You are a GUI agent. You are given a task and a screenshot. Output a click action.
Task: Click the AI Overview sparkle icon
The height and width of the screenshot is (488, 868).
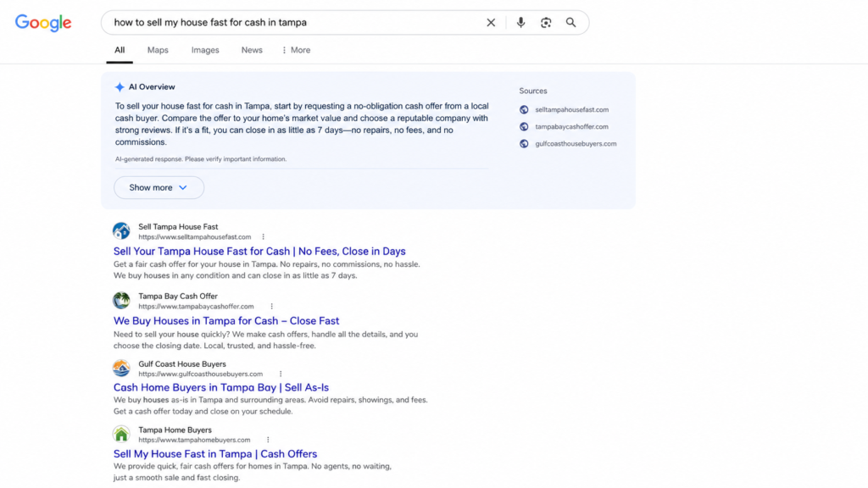[x=120, y=87]
